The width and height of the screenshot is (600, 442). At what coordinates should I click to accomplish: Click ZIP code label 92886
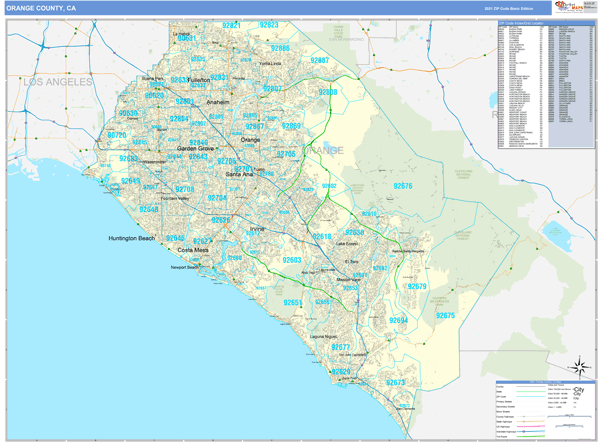(280, 48)
